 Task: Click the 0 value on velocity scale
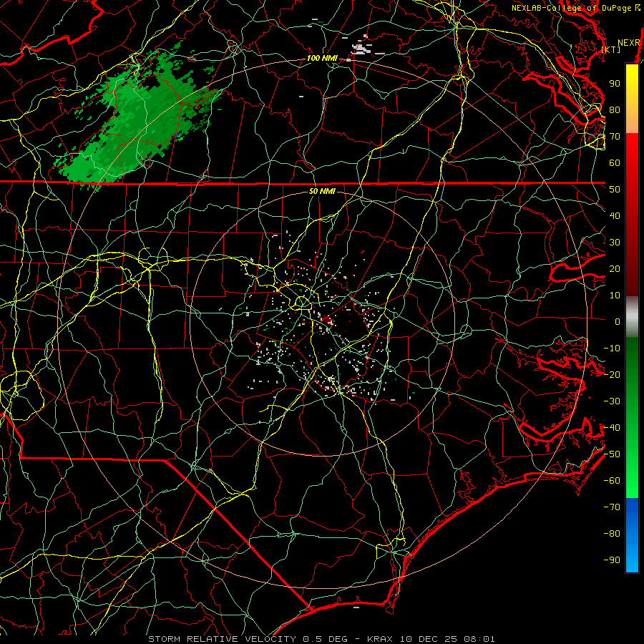point(618,322)
